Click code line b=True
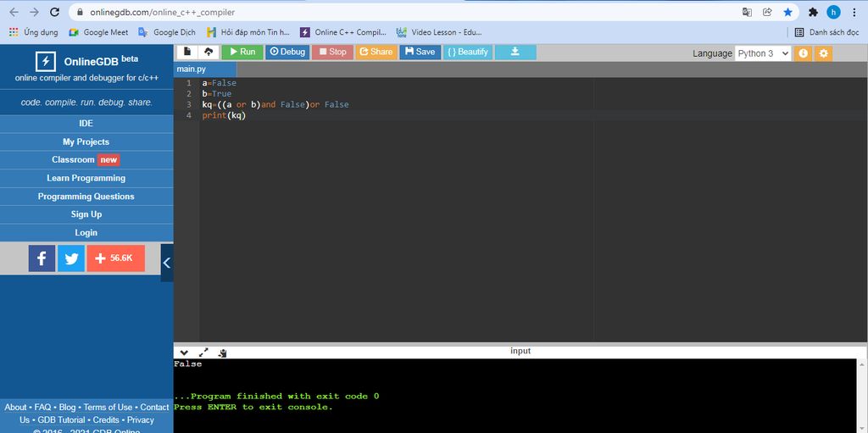Image resolution: width=868 pixels, height=433 pixels. pos(216,93)
